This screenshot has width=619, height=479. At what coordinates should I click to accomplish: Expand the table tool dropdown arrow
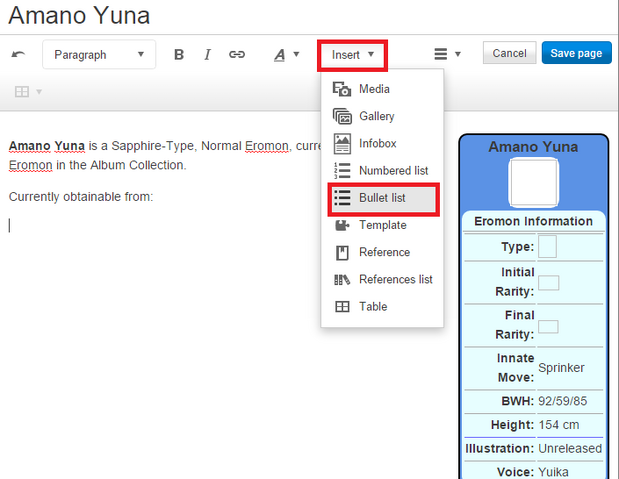pyautogui.click(x=39, y=92)
